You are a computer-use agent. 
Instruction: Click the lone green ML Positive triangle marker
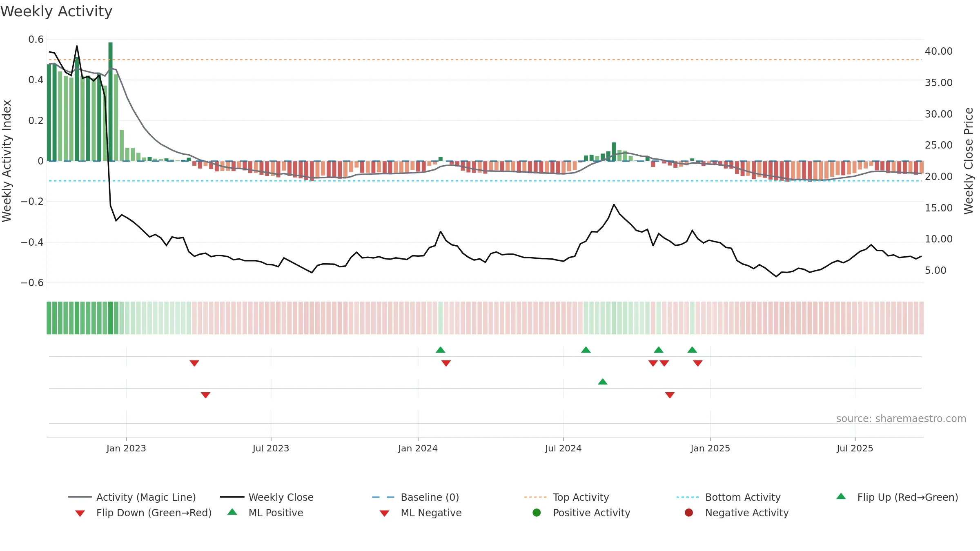coord(602,382)
